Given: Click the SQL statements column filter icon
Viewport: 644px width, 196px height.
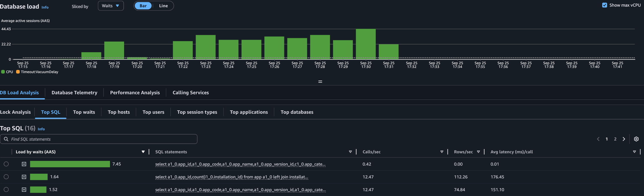Looking at the screenshot, I should coord(350,152).
